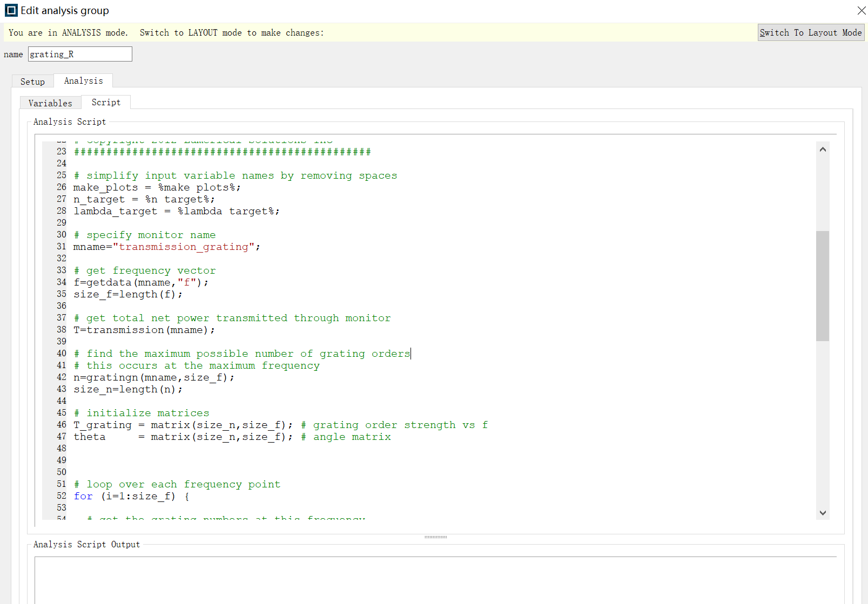The image size is (868, 604).
Task: Click the name field containing grating_R
Action: pos(80,54)
